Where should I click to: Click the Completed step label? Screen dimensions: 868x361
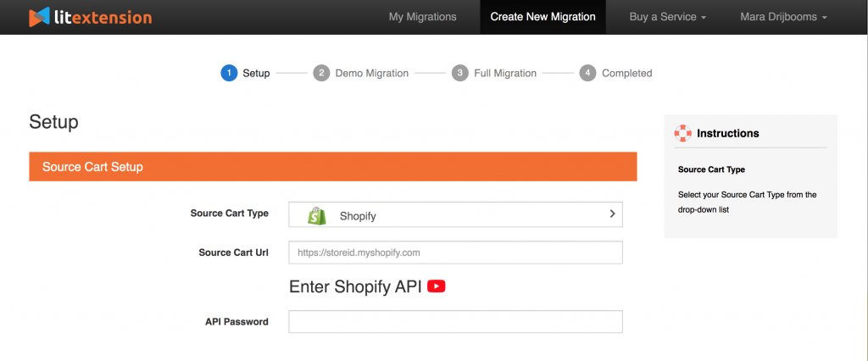pyautogui.click(x=626, y=74)
